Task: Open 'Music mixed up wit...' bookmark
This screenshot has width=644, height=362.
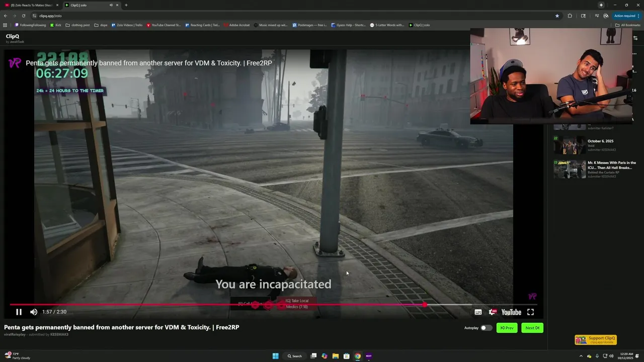Action: point(271,25)
